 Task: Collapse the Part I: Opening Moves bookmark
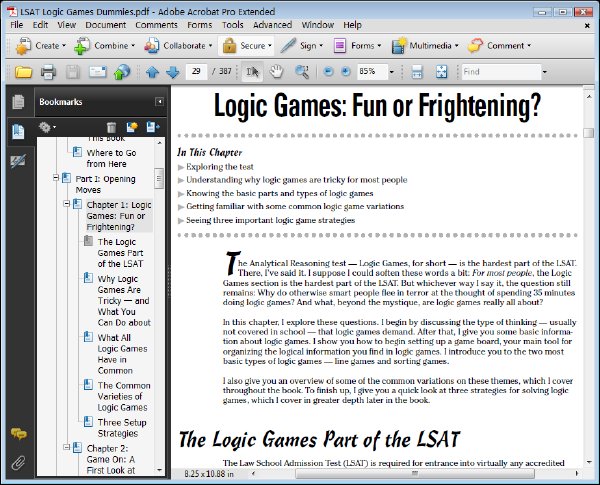[56, 178]
